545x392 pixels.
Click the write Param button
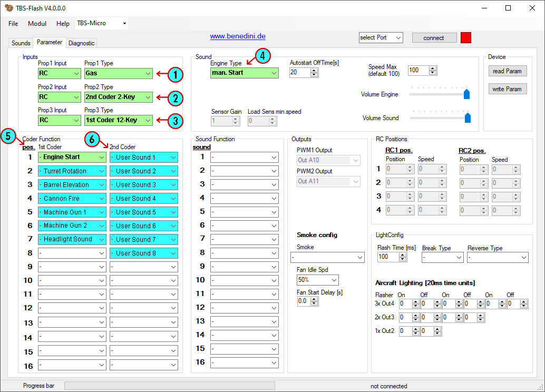[507, 89]
